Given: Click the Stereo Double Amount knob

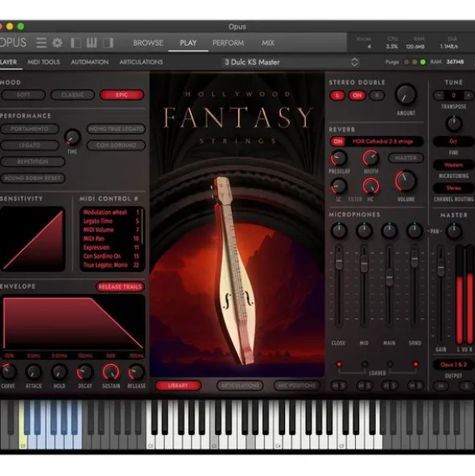Looking at the screenshot, I should pos(406,94).
